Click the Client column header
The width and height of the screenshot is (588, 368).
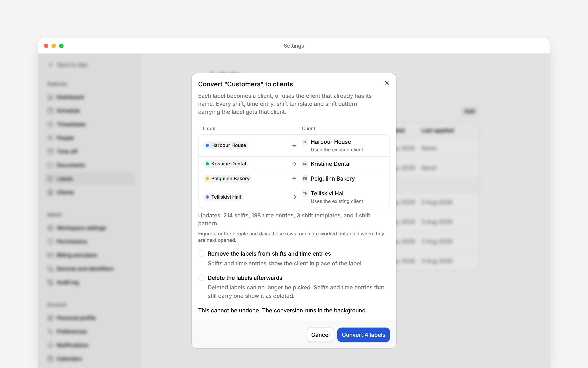pos(308,129)
